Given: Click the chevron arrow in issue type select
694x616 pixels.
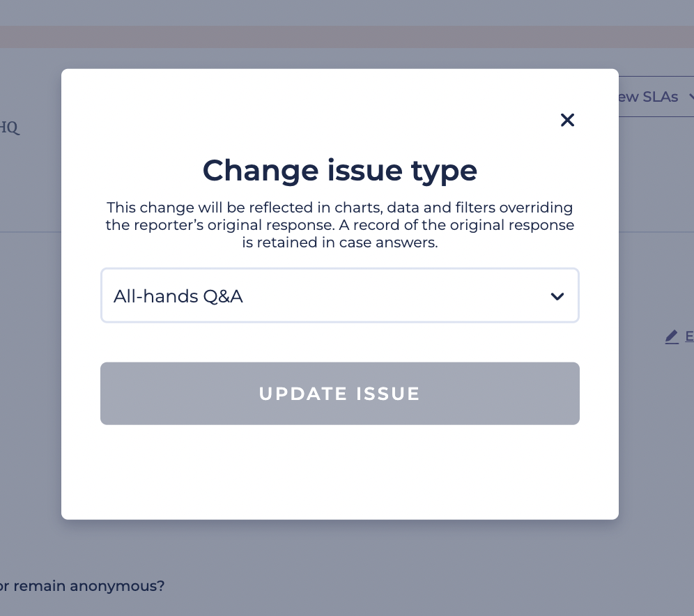Looking at the screenshot, I should [x=557, y=296].
